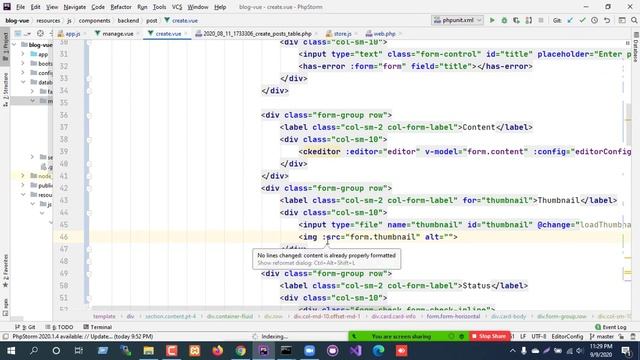
Task: Update project with Git blue arrow
Action: (x=570, y=20)
